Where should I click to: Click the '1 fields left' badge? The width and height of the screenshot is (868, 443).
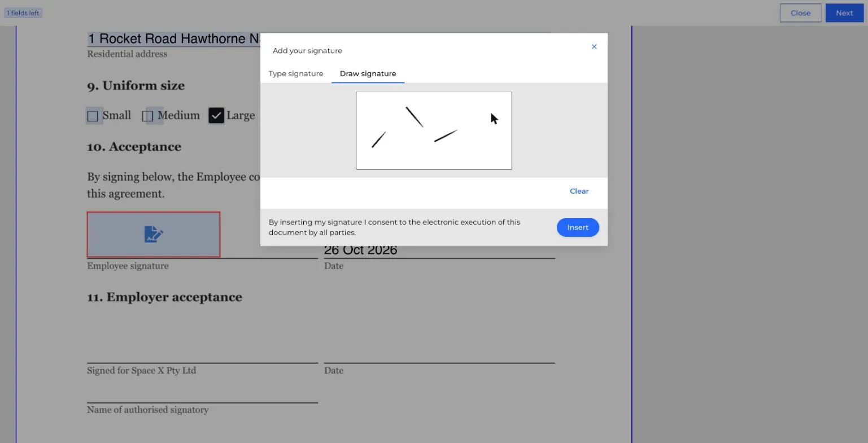(x=23, y=13)
